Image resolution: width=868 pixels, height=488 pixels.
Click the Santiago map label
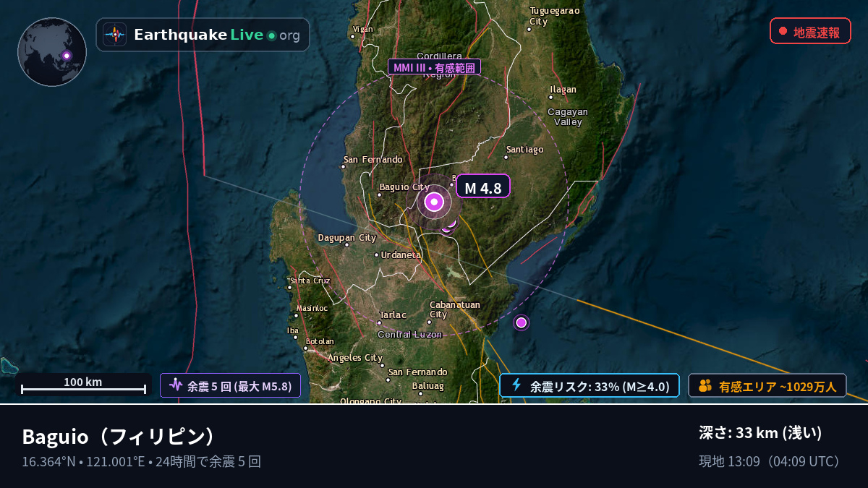[524, 150]
